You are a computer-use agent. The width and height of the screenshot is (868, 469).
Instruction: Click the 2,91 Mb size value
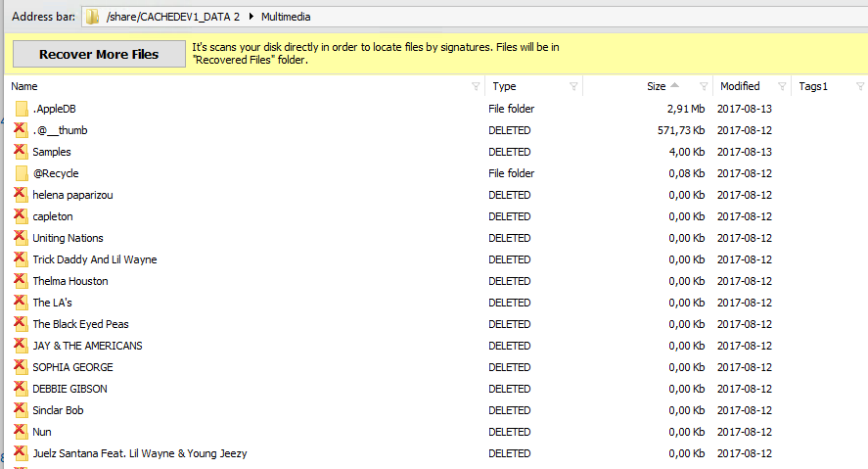point(686,109)
